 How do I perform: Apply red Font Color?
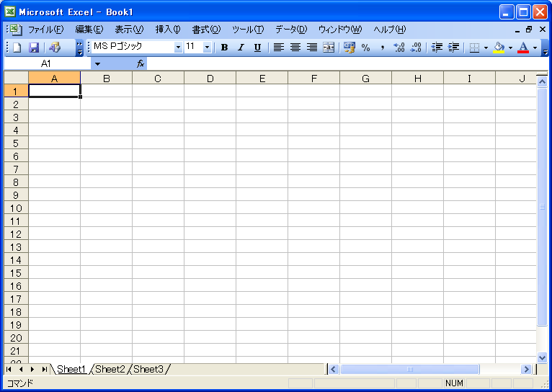(523, 48)
